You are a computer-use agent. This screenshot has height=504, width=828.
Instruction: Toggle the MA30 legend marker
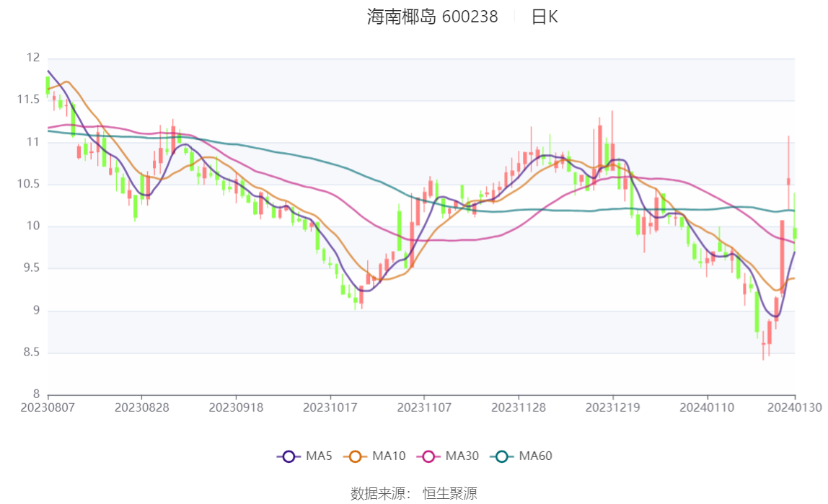[428, 456]
